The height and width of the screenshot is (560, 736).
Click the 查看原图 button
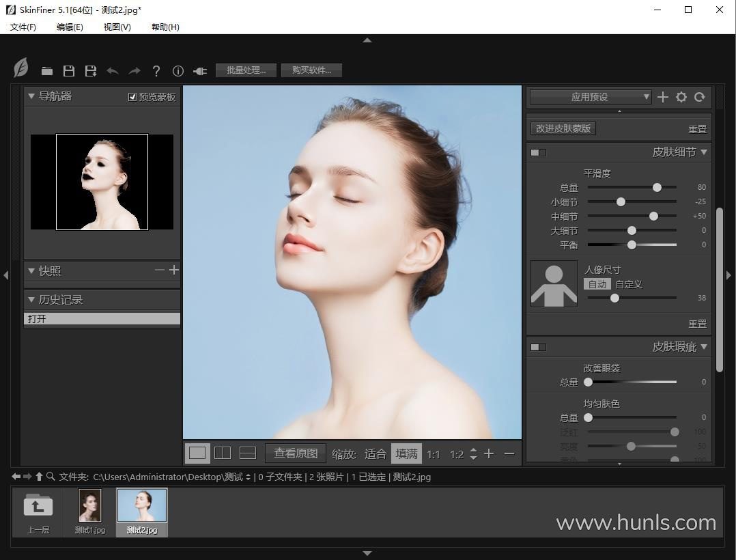[296, 453]
